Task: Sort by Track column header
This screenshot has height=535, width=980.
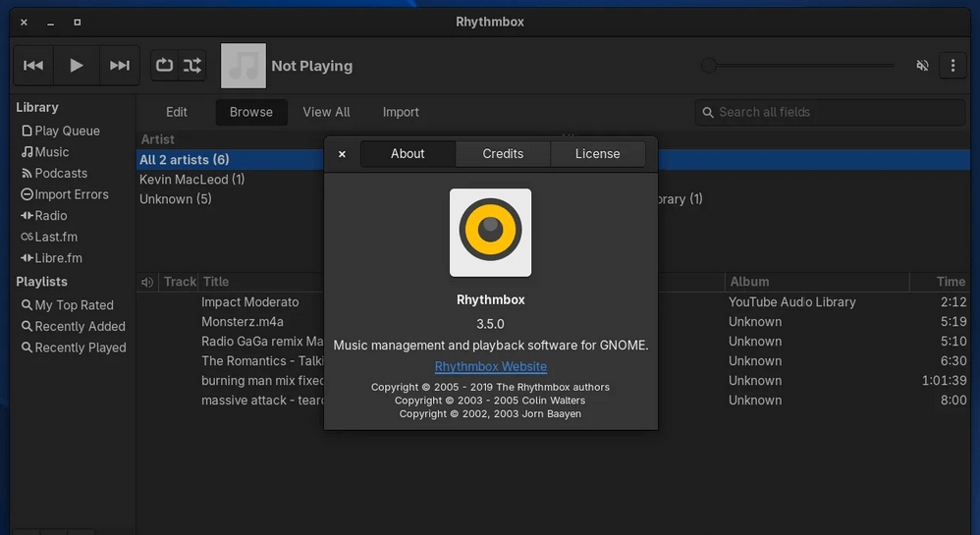Action: 180,282
